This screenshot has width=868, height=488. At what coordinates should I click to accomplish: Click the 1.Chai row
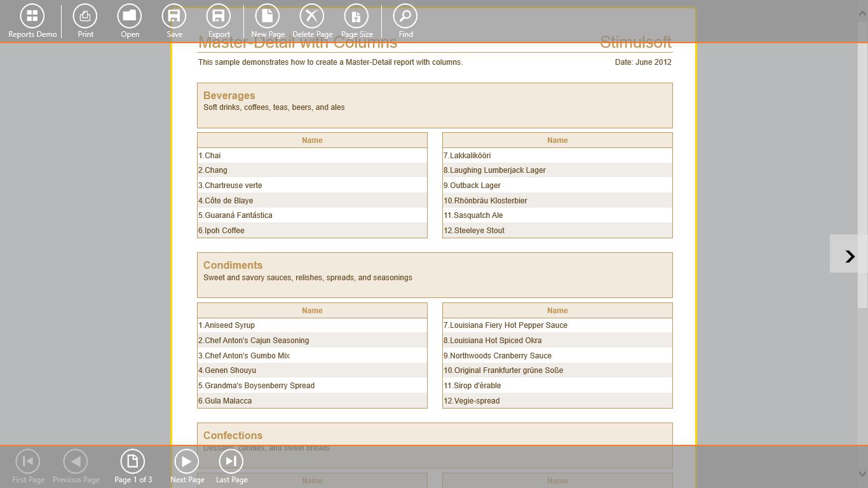pos(312,155)
